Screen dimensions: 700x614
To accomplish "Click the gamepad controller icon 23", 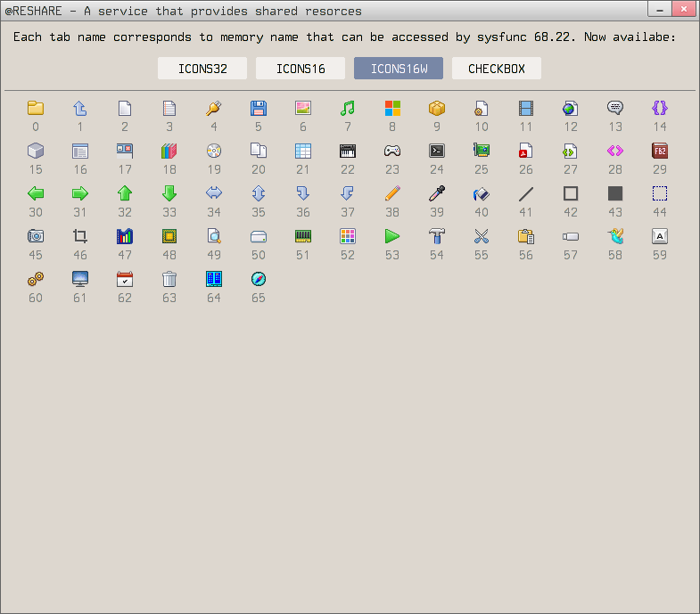I will 392,151.
